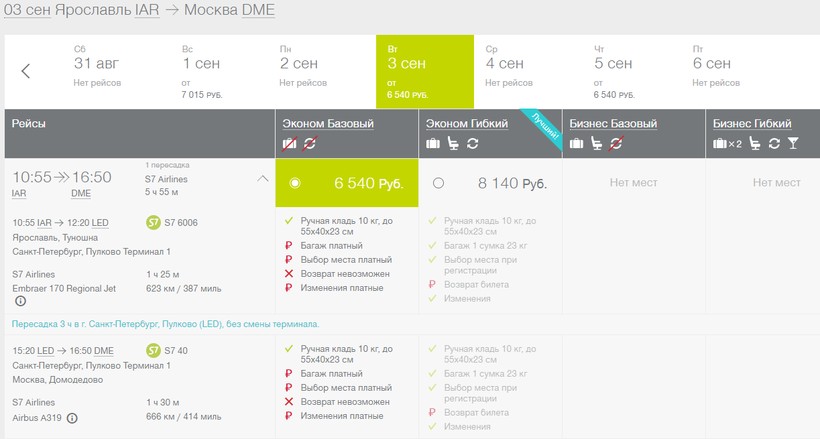820x439 pixels.
Task: Select 6 540 Руб. Эконом Базовый radio
Action: (x=295, y=183)
